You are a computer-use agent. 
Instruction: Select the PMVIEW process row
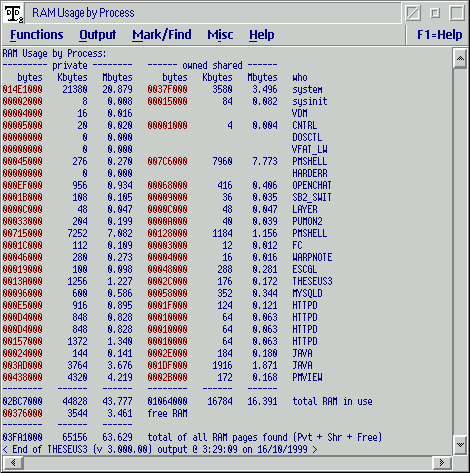(163, 377)
